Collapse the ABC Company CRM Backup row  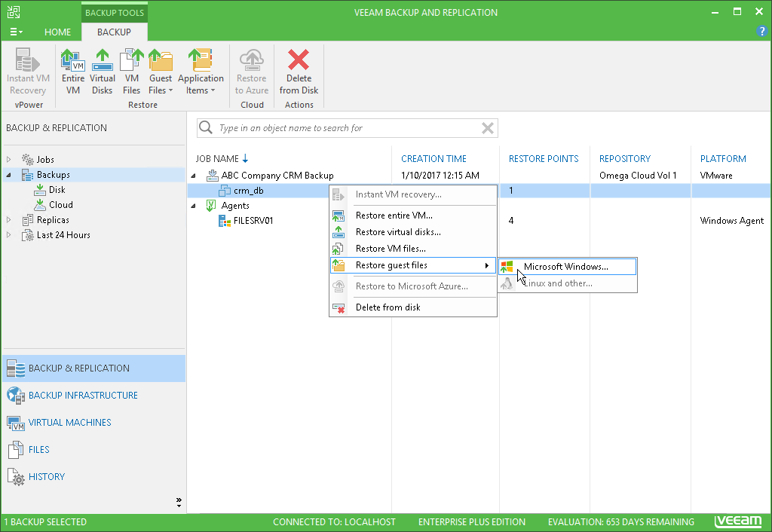(194, 176)
